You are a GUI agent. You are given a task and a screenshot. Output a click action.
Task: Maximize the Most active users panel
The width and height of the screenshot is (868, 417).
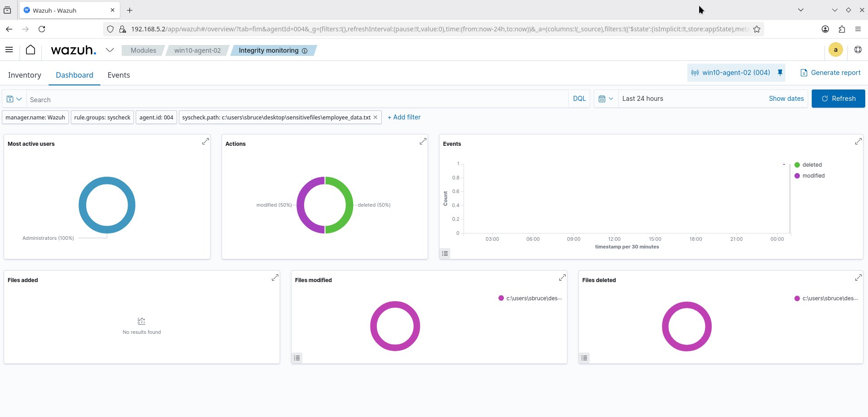(206, 141)
